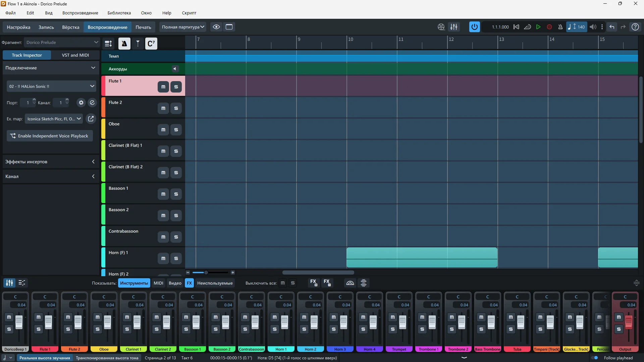The image size is (644, 362).
Task: Open expression map editor icon
Action: pyautogui.click(x=91, y=119)
